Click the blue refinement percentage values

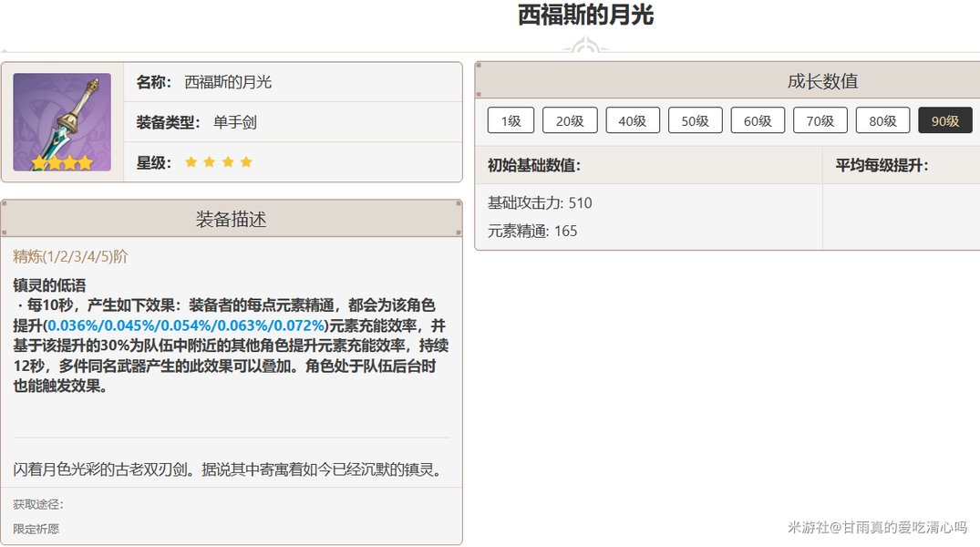[x=187, y=325]
